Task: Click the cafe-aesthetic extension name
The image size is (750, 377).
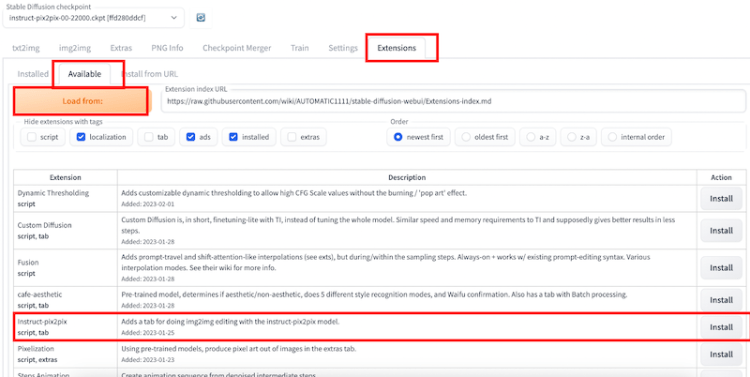Action: point(40,295)
